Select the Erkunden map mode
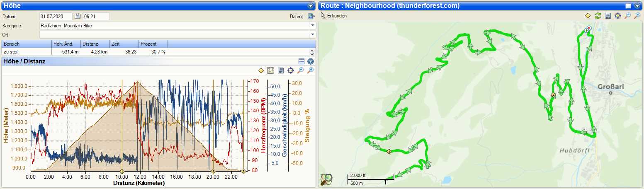 [334, 16]
